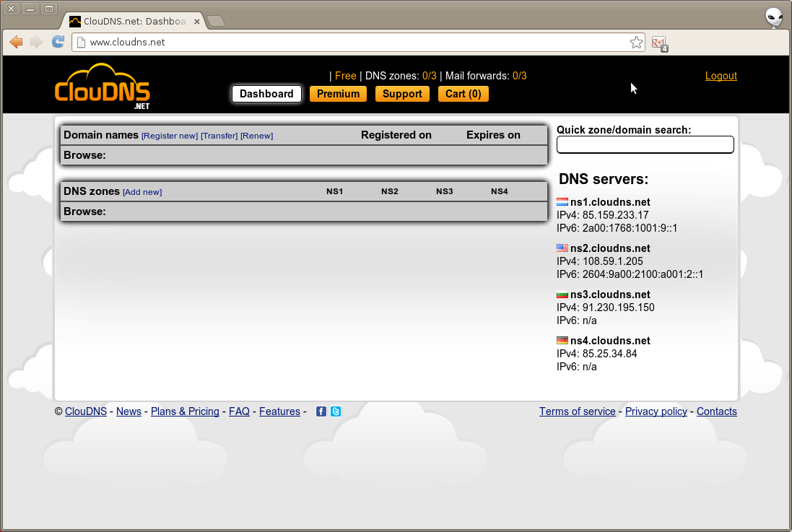
Task: Click the Browse label under DNS zones
Action: [x=85, y=212]
